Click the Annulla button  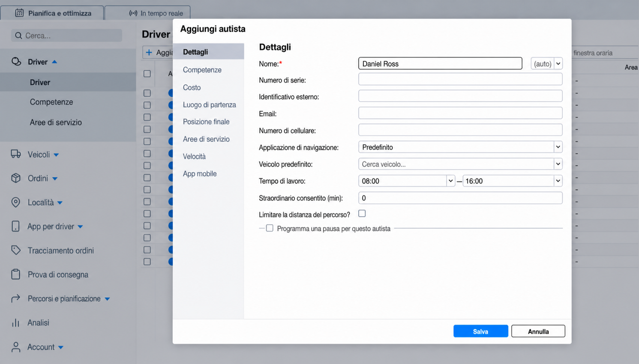point(538,331)
